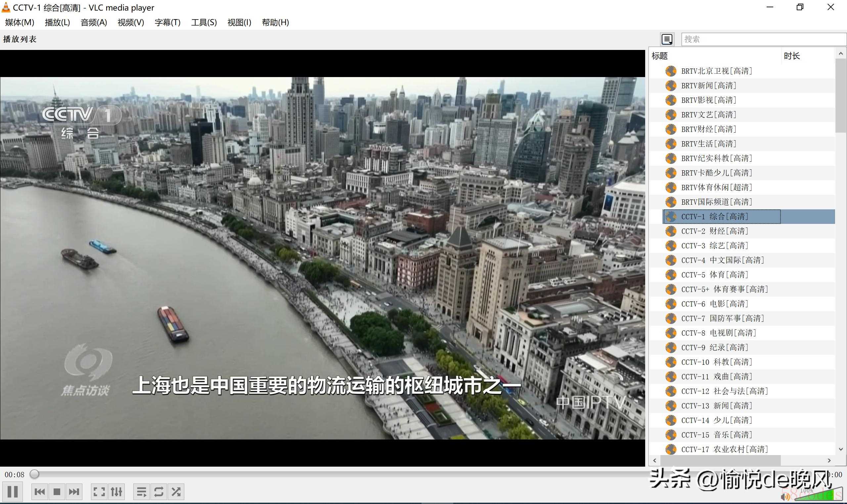Open the 媒体(M) menu
The width and height of the screenshot is (847, 504).
[20, 22]
